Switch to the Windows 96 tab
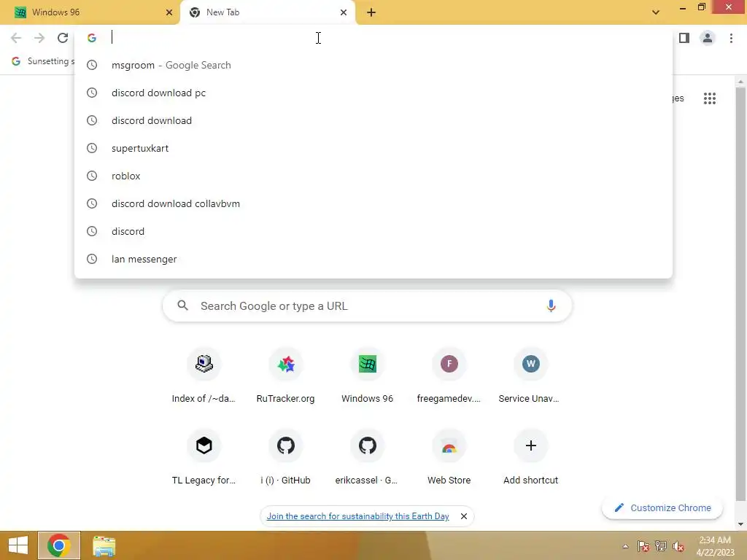 (x=90, y=12)
